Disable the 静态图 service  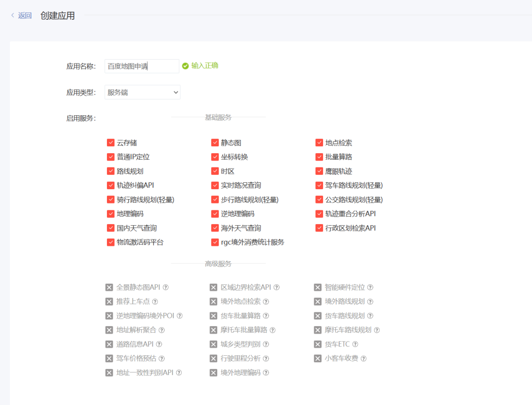[x=215, y=142]
